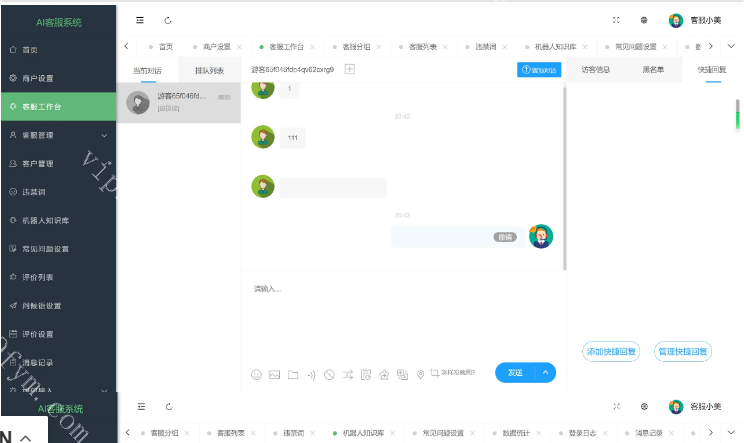Click the chat message area scrollbar
Image resolution: width=744 pixels, height=443 pixels.
[565, 178]
